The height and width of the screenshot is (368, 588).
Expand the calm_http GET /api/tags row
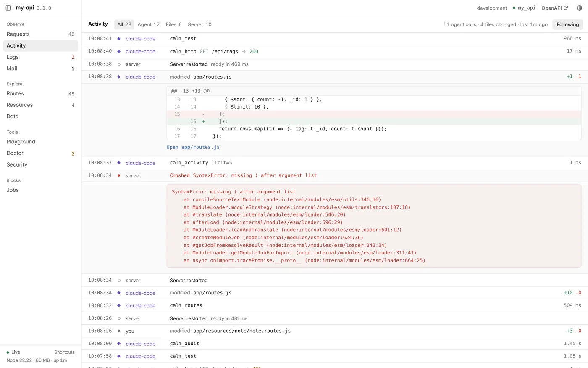[335, 51]
